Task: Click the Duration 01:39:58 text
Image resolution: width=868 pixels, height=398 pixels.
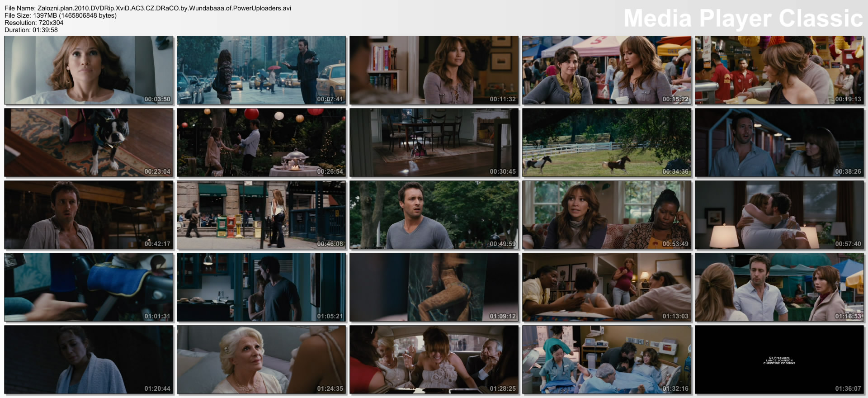Action: [x=31, y=30]
